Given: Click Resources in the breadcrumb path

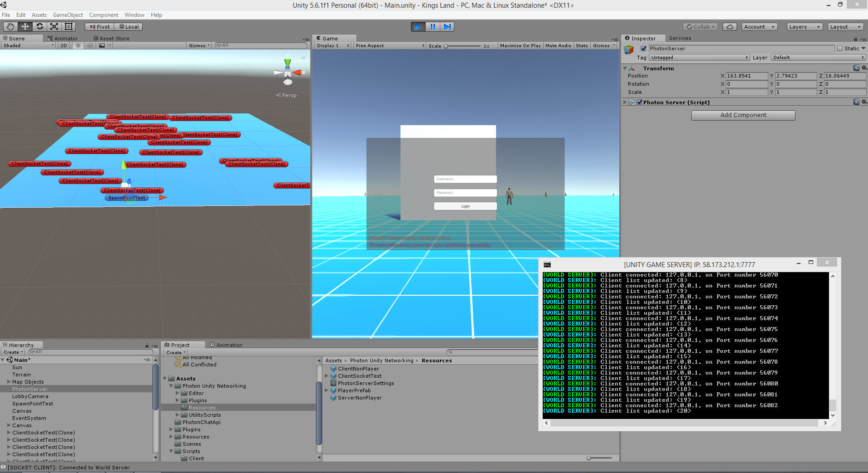Looking at the screenshot, I should (x=437, y=361).
